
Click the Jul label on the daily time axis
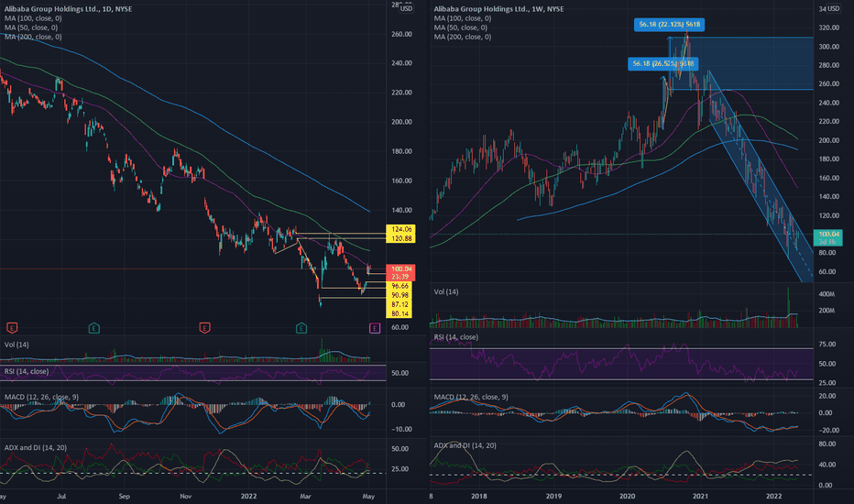coord(61,497)
